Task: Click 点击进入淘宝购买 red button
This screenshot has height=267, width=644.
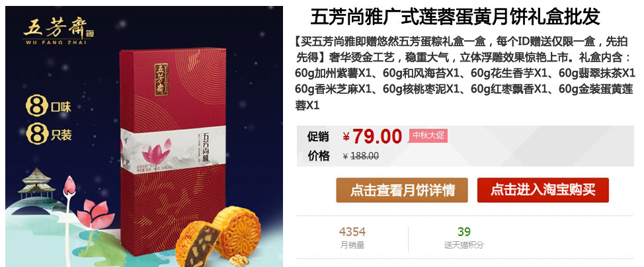Action: [543, 190]
